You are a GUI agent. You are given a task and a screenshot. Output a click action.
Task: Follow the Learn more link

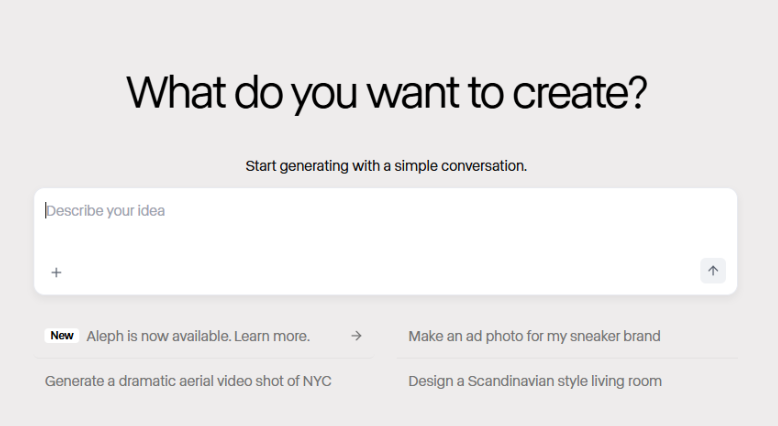click(272, 336)
